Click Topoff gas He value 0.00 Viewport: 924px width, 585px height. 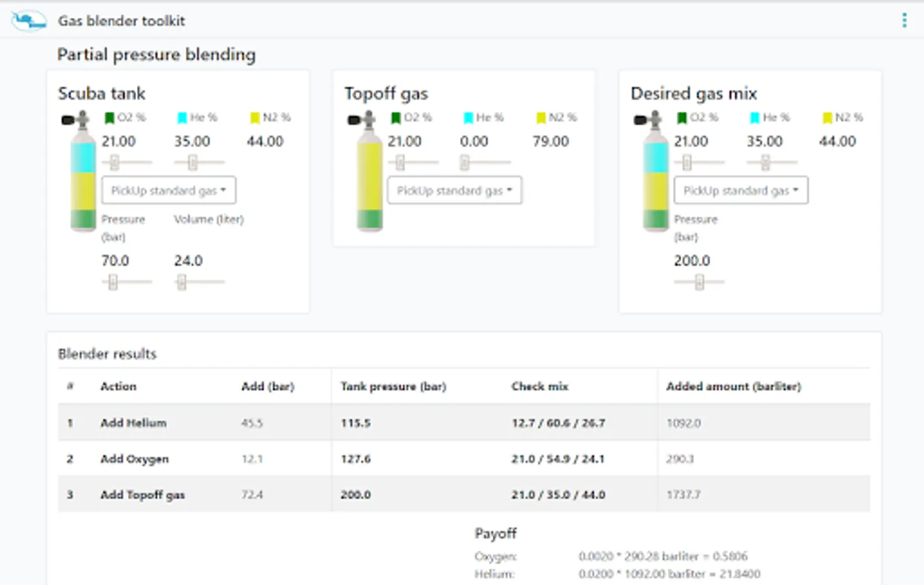474,141
